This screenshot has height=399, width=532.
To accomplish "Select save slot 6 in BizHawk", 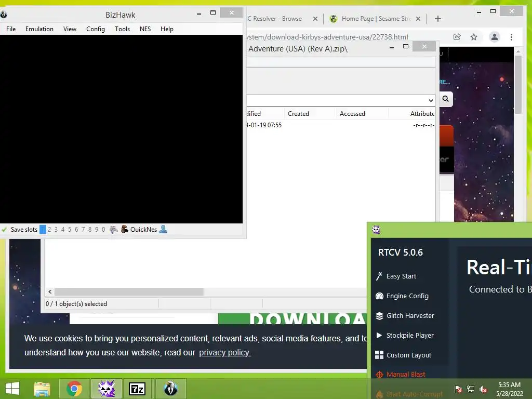I will tap(76, 230).
